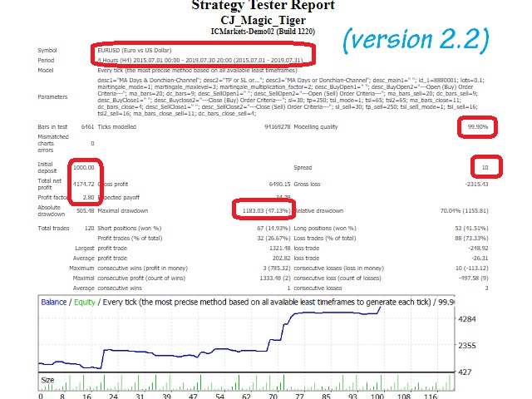
Task: Select the 88 (73.33%) loss trades value
Action: point(471,239)
